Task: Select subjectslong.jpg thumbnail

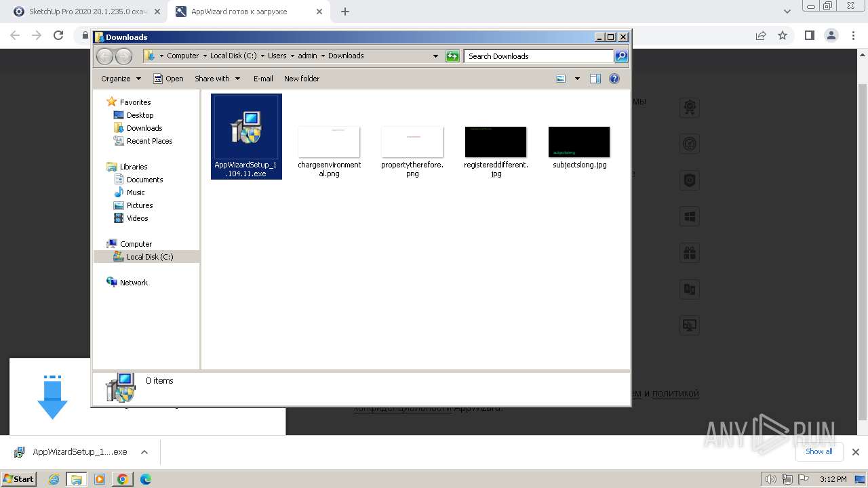Action: pyautogui.click(x=579, y=142)
